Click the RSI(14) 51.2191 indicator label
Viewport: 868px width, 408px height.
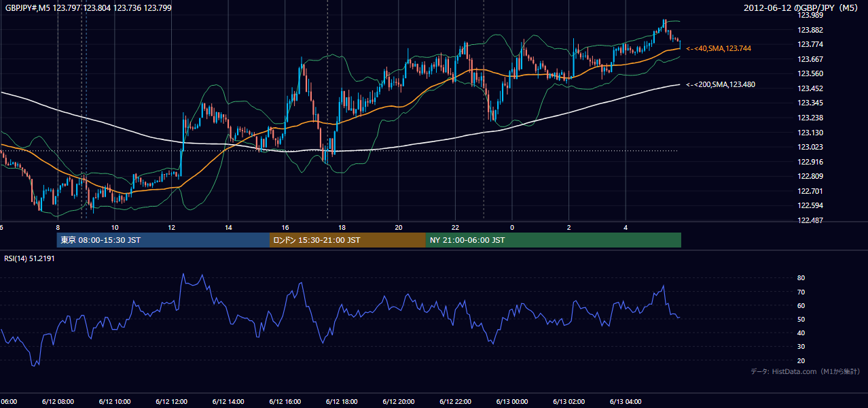[29, 258]
